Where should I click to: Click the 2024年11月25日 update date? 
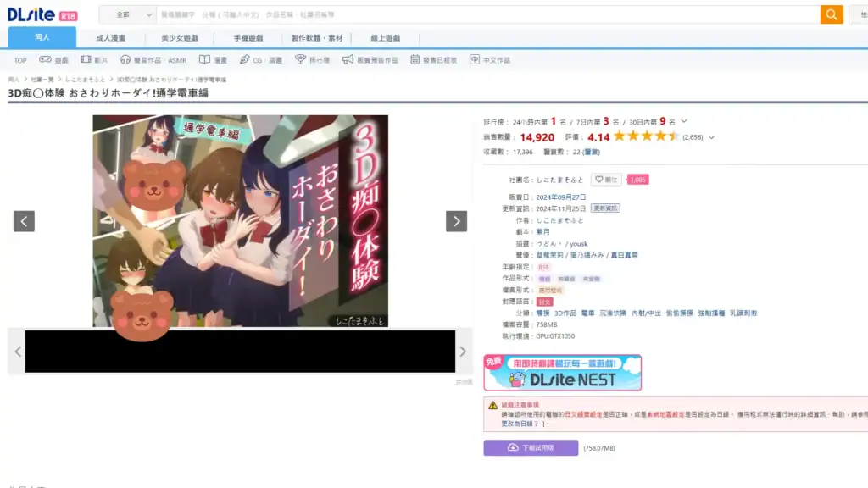point(561,208)
